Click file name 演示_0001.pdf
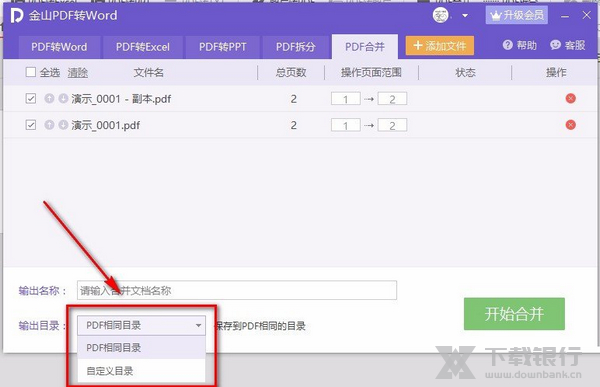600x387 pixels. tap(106, 126)
